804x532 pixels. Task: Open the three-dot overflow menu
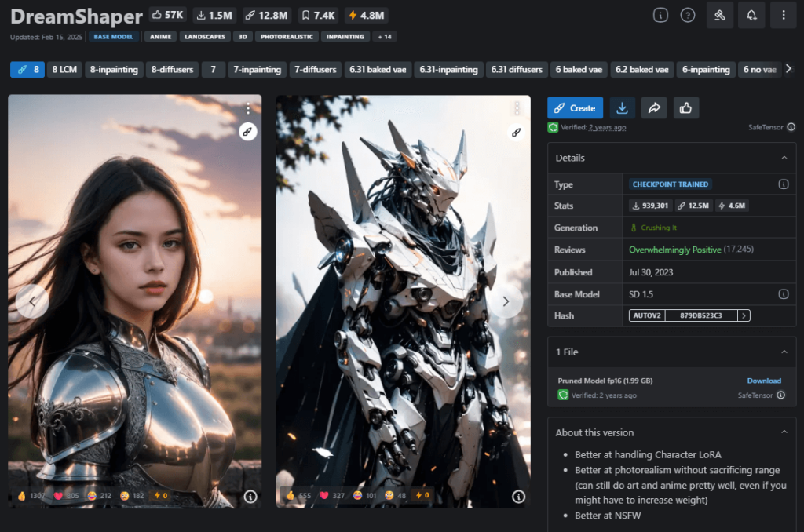coord(783,15)
